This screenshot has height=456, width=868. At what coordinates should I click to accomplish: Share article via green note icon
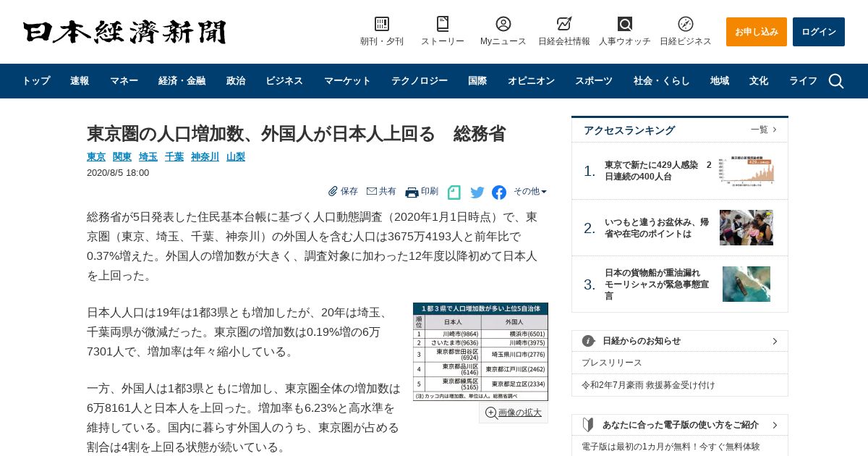(454, 193)
